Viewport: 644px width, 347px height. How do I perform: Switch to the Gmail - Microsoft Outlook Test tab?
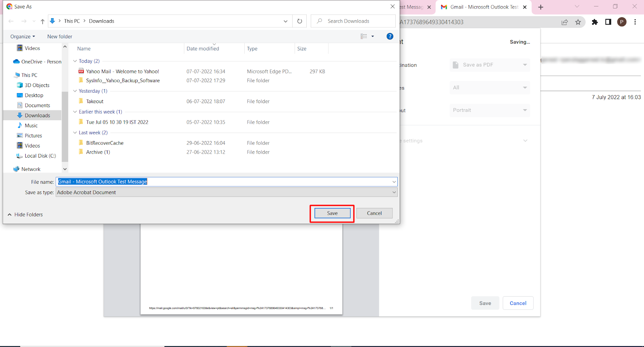[x=483, y=7]
